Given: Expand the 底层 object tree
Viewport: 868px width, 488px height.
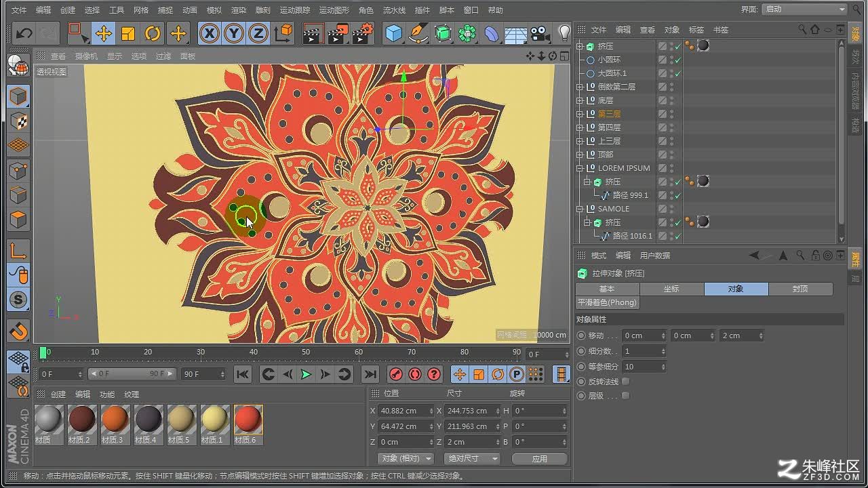Looking at the screenshot, I should [x=580, y=100].
